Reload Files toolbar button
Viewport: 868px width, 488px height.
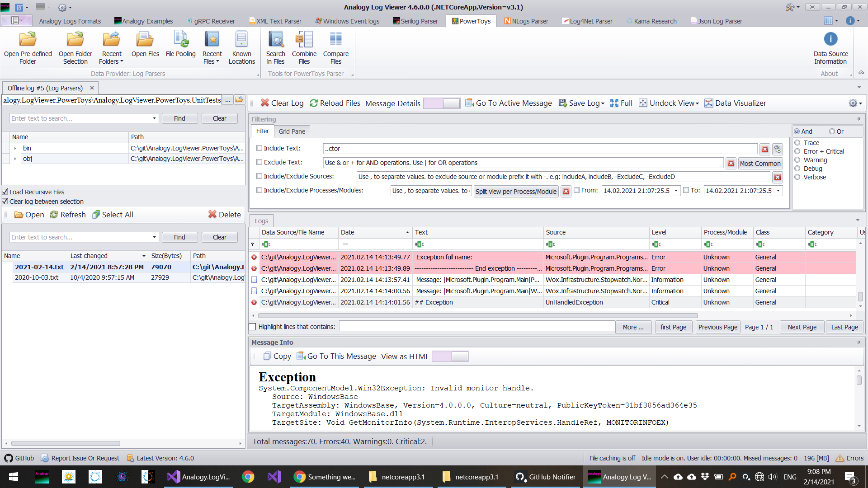coord(335,103)
